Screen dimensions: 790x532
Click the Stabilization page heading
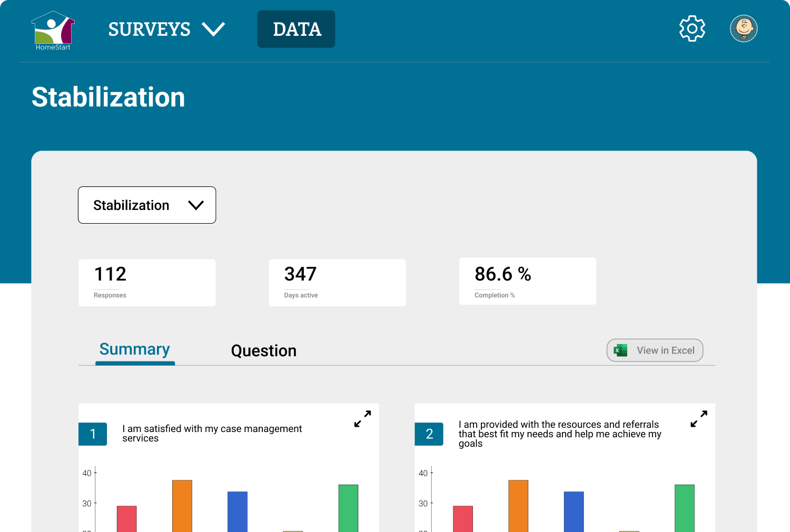(x=108, y=97)
